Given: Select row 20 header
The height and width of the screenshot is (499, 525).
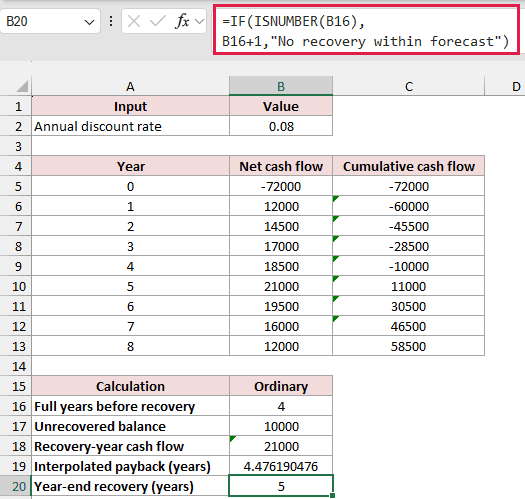Looking at the screenshot, I should (x=16, y=486).
